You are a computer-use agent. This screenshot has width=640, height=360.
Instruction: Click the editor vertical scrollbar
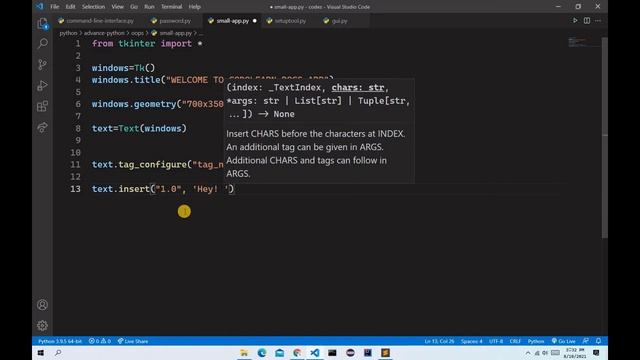pos(604,138)
